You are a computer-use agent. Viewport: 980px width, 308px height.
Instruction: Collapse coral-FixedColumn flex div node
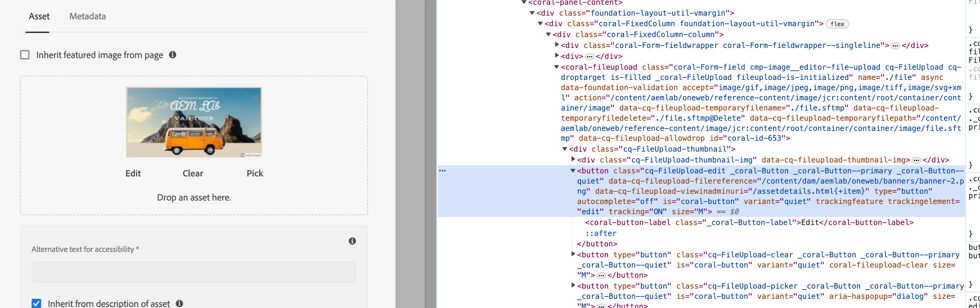click(540, 23)
